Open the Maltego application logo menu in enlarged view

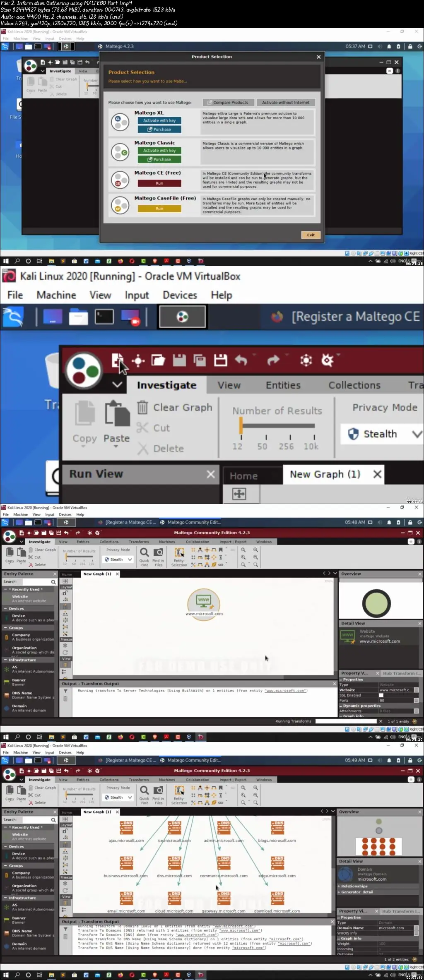coord(84,370)
